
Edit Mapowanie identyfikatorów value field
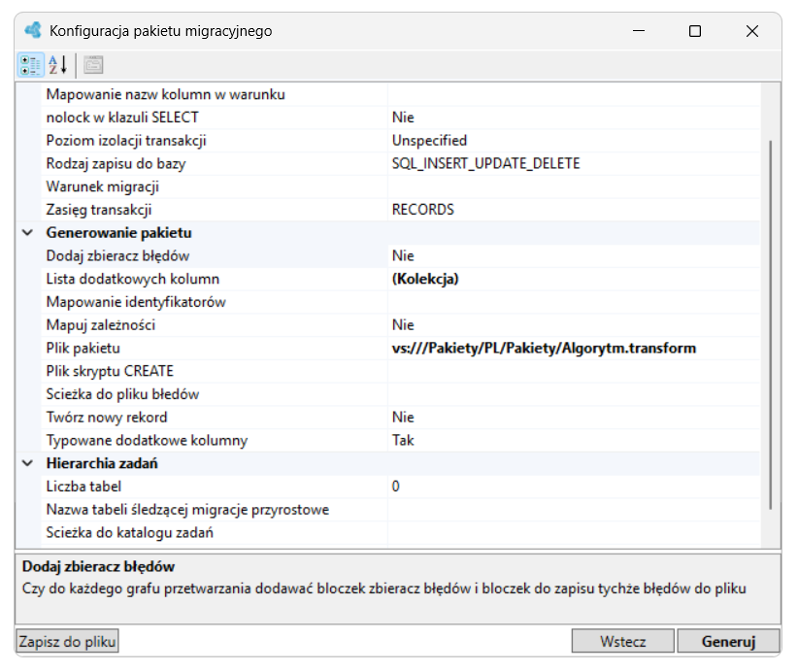coord(574,302)
